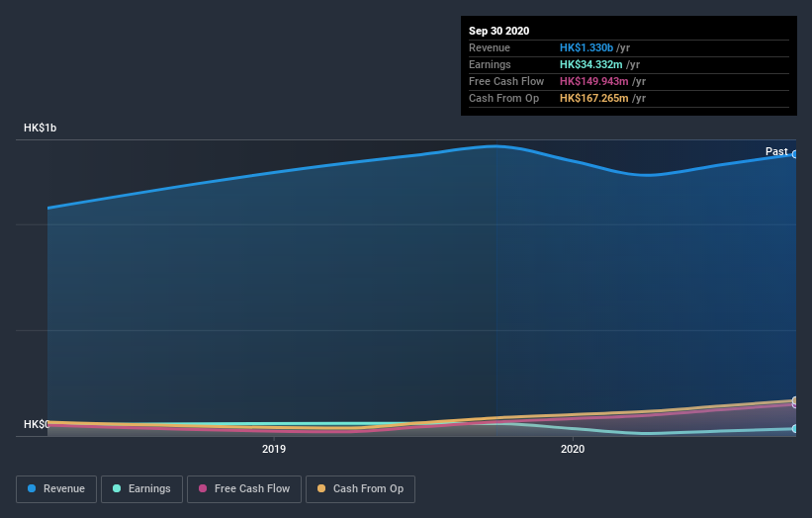Click the HK$34.332m earnings value

pyautogui.click(x=590, y=64)
